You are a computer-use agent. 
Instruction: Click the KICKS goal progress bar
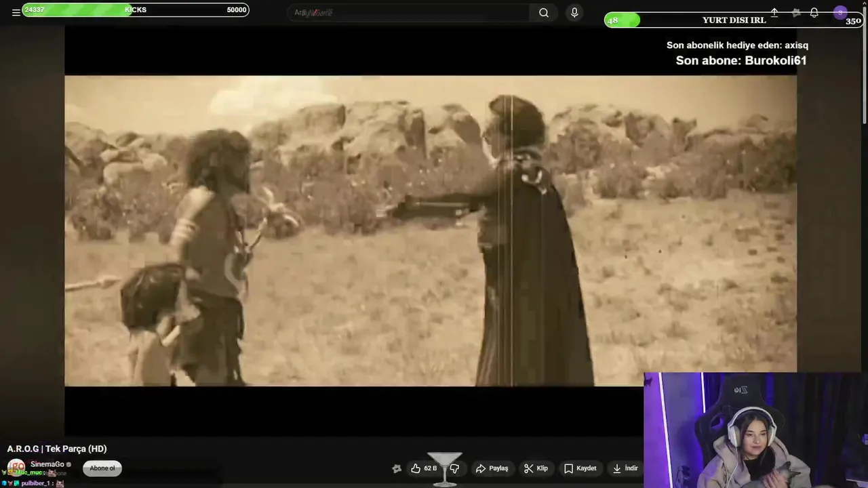click(136, 9)
